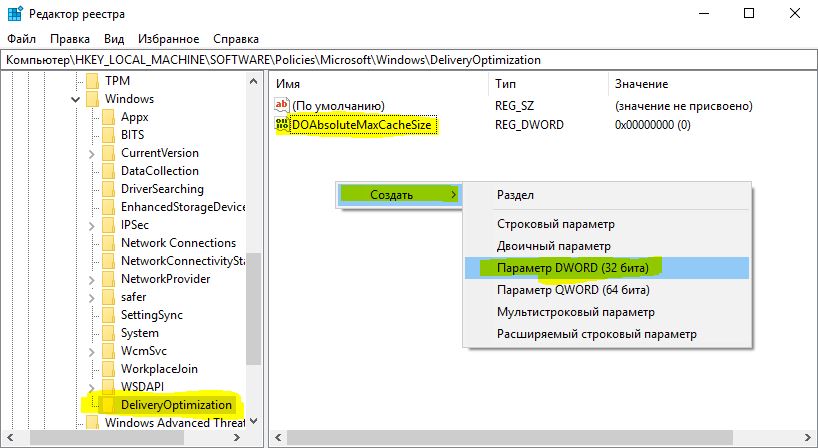Select the DeliveryOptimization key

pyautogui.click(x=176, y=405)
